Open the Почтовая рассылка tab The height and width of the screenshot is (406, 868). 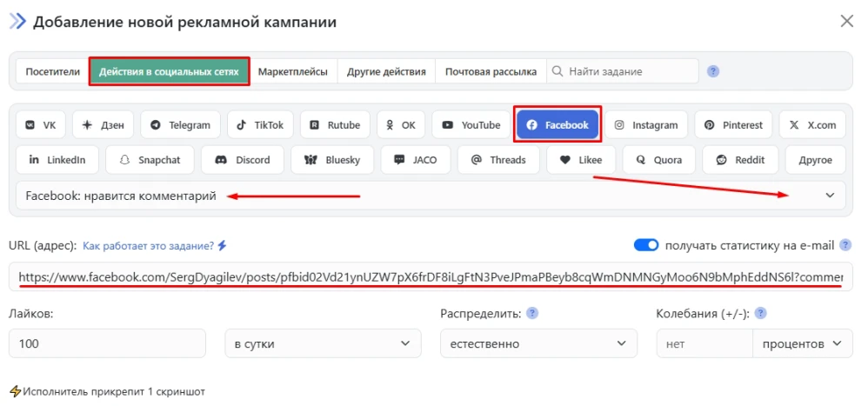(x=491, y=71)
